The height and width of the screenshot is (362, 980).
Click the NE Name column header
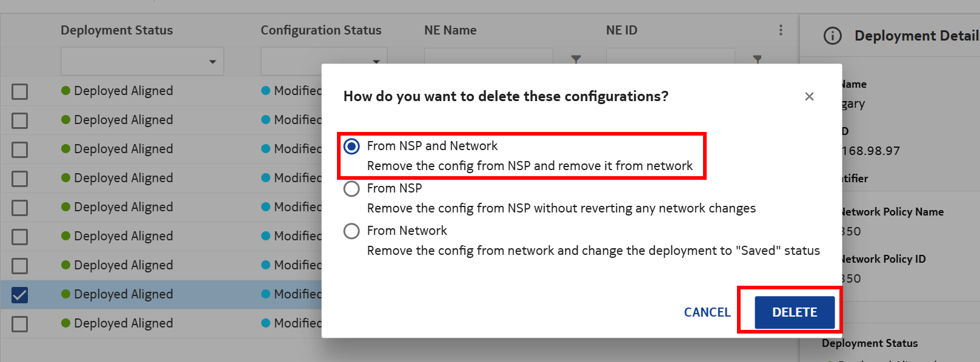tap(450, 30)
